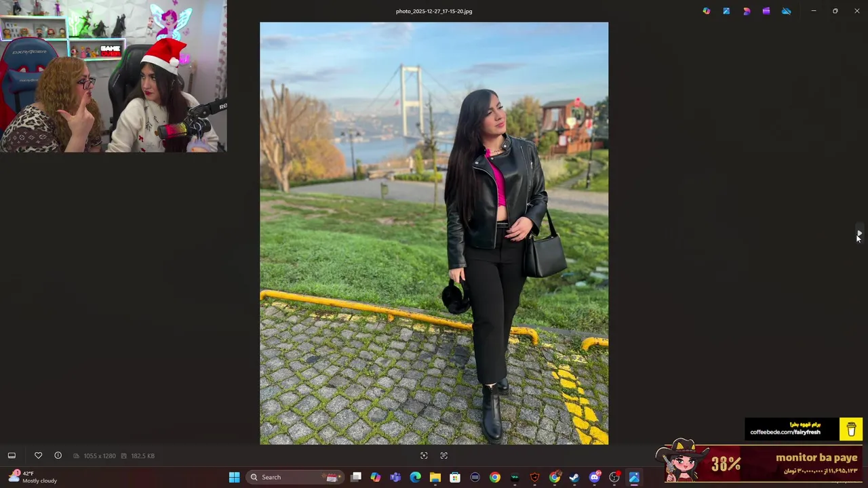Launch Microsoft Edge from taskbar
Screen dimensions: 868x488
click(x=415, y=477)
